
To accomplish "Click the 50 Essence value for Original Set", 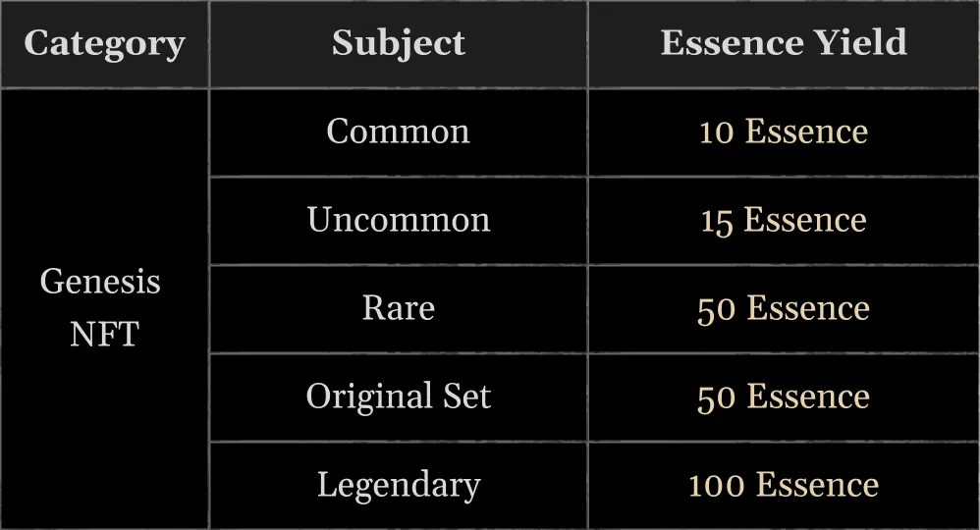I will click(x=784, y=397).
